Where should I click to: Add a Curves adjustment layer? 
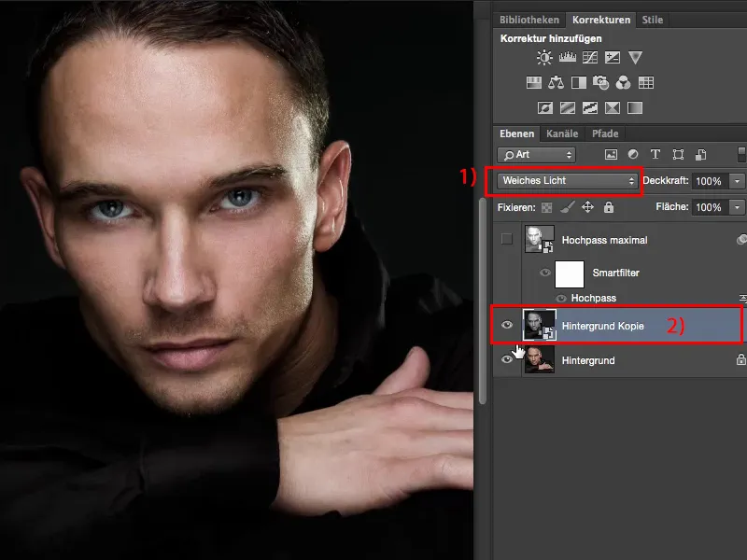pyautogui.click(x=590, y=58)
